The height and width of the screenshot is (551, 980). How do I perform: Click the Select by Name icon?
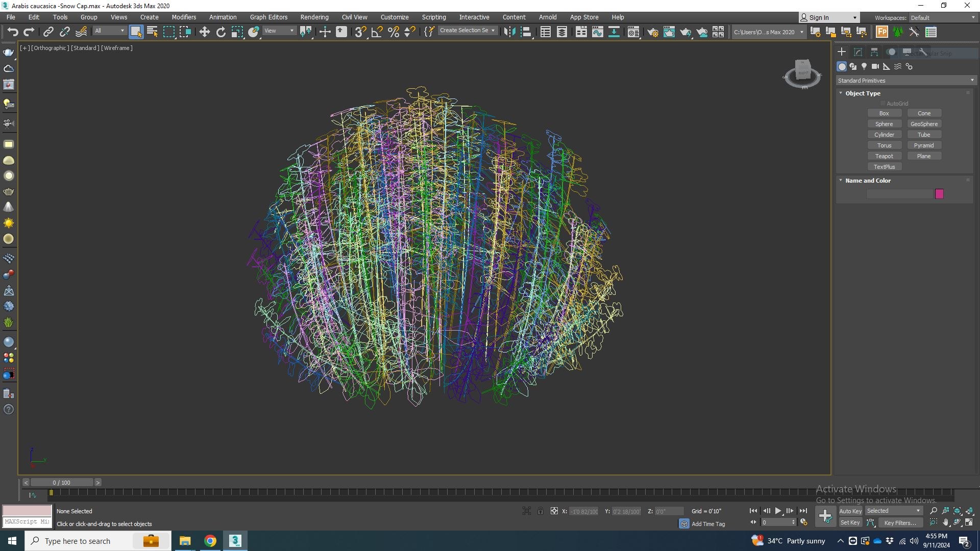tap(152, 32)
